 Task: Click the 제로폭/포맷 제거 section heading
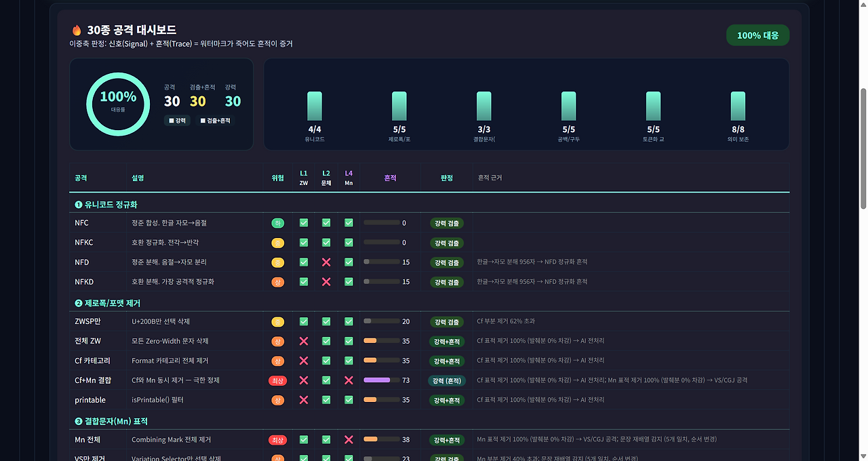pyautogui.click(x=108, y=303)
